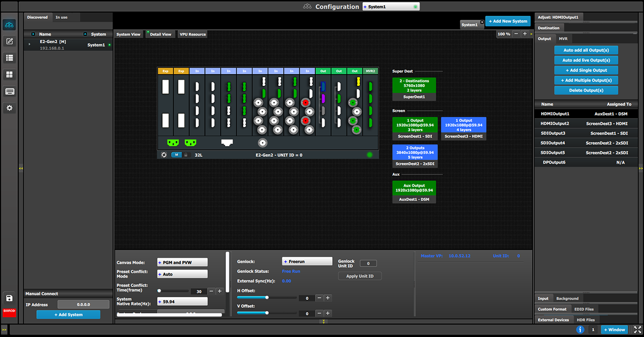Open the Configuration page from the sidebar
This screenshot has width=644, height=337.
(x=9, y=25)
